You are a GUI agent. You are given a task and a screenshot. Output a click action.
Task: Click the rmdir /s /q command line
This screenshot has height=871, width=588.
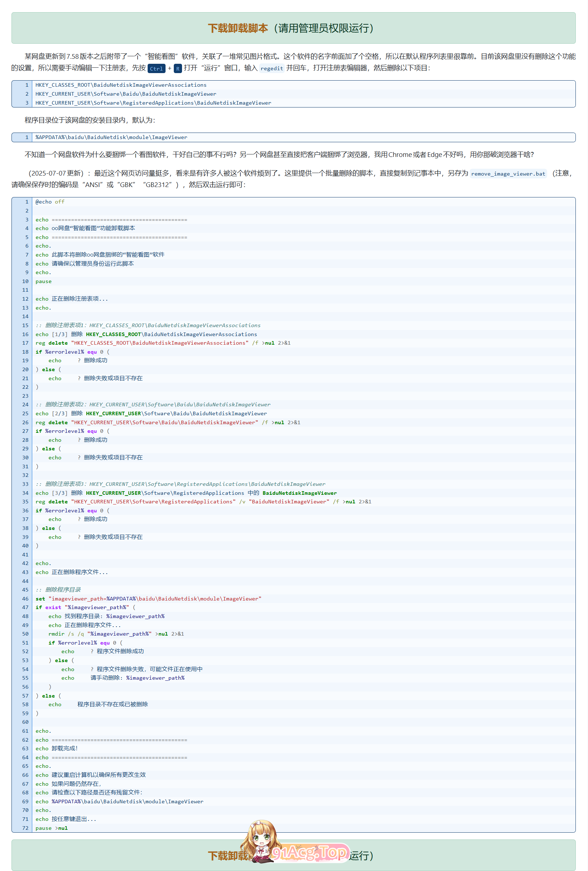[x=116, y=634]
